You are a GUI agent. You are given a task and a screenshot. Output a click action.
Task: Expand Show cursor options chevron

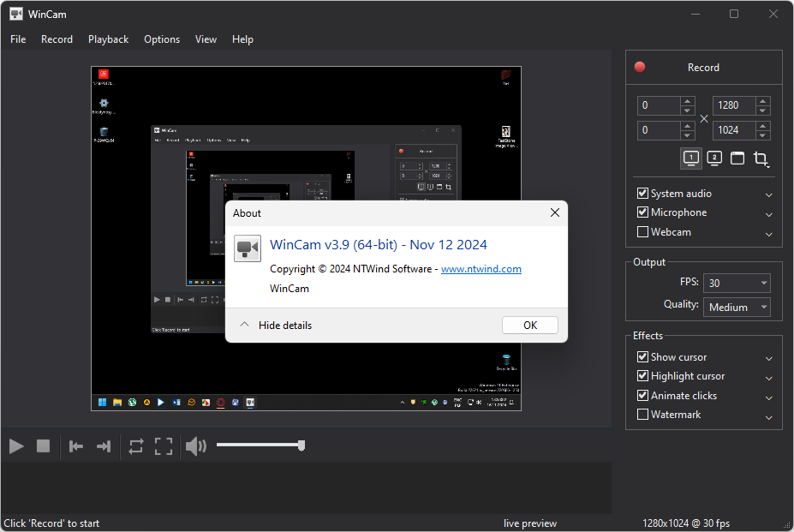point(768,359)
